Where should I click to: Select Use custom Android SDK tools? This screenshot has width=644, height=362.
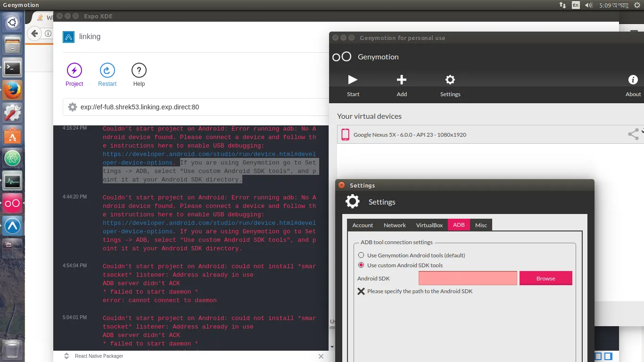[x=361, y=265]
